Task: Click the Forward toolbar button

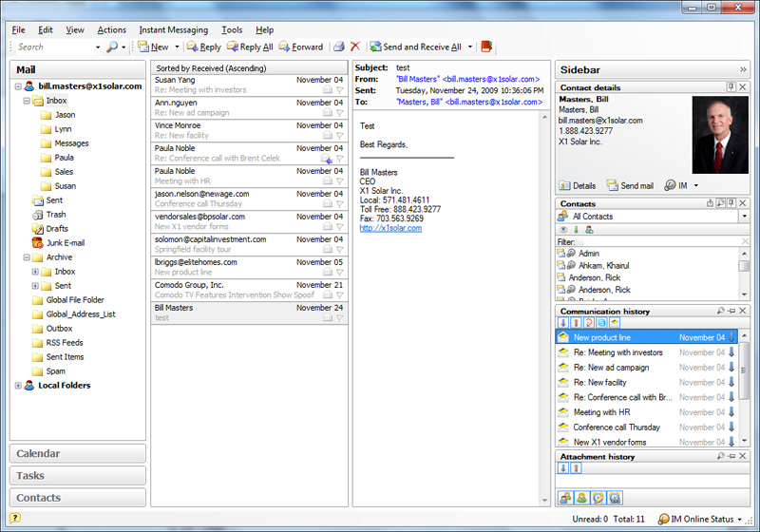Action: click(x=300, y=47)
